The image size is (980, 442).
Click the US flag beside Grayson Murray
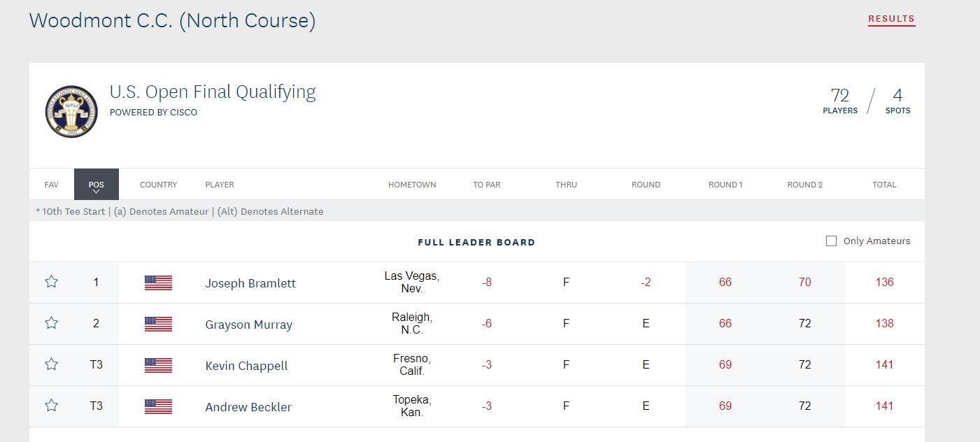158,324
